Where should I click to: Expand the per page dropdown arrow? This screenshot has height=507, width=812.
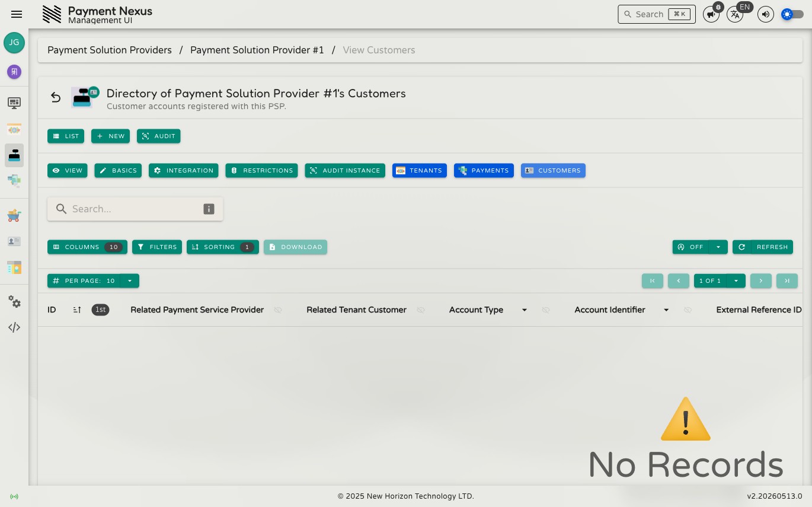pyautogui.click(x=130, y=280)
